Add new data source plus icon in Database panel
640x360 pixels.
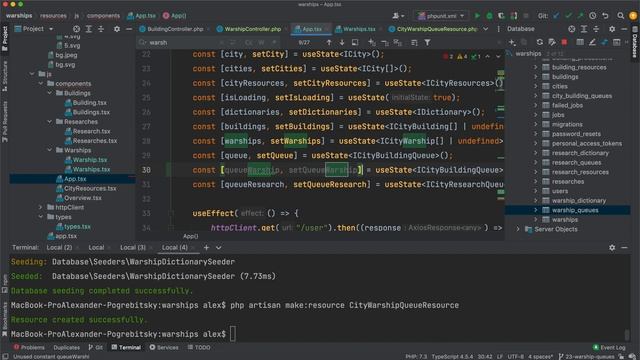512,42
